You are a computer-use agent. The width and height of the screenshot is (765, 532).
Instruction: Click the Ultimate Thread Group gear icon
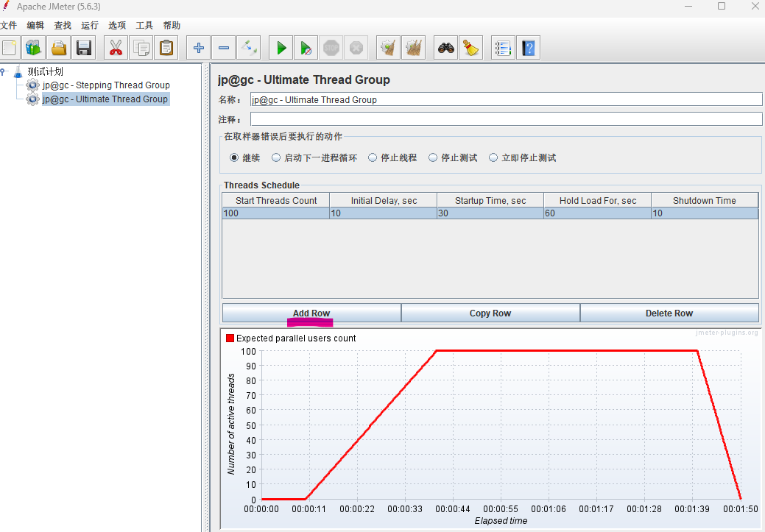[x=32, y=99]
